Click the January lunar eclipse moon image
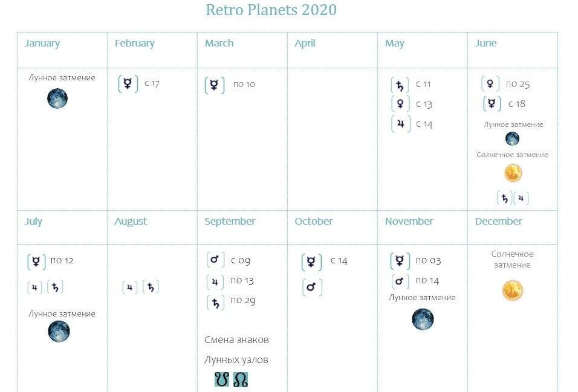Image resolution: width=578 pixels, height=392 pixels. coord(57,98)
